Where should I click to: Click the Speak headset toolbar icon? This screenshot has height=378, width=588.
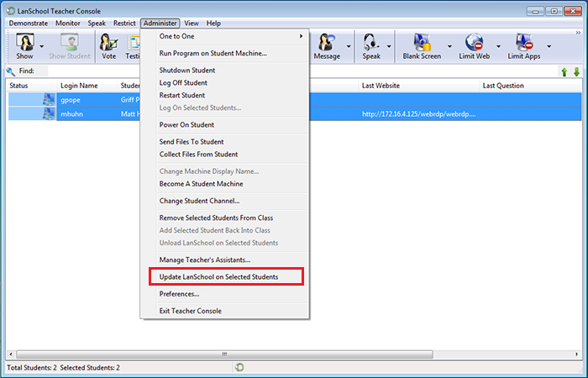pos(371,46)
